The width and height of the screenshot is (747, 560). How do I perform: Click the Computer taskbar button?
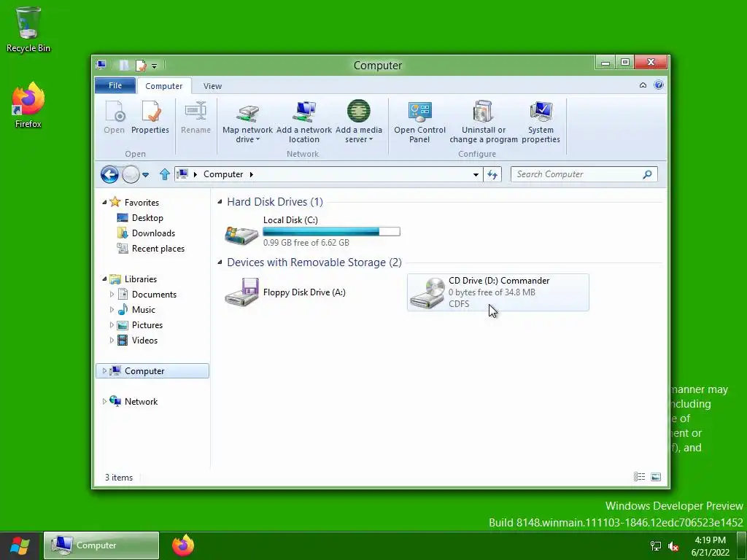click(101, 545)
